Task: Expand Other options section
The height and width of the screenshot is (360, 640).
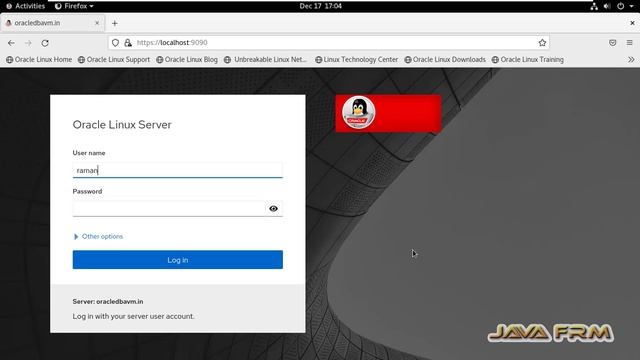Action: [x=98, y=236]
